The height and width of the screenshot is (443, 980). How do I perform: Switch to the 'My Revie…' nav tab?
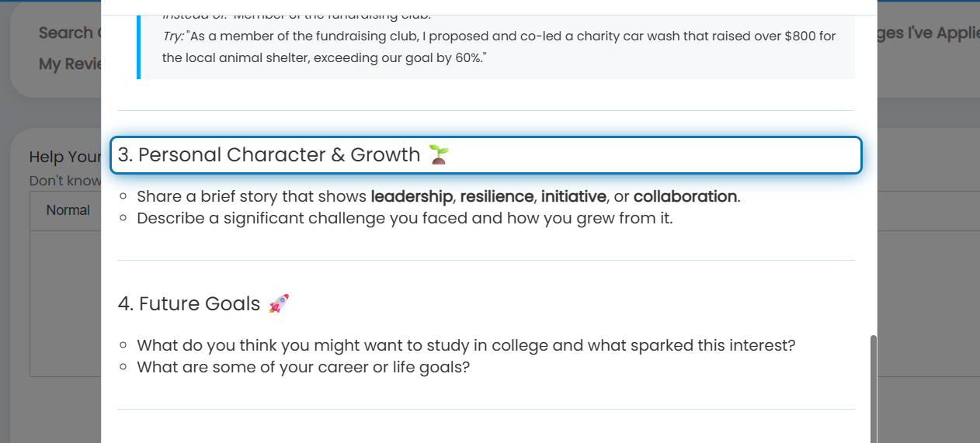coord(70,64)
